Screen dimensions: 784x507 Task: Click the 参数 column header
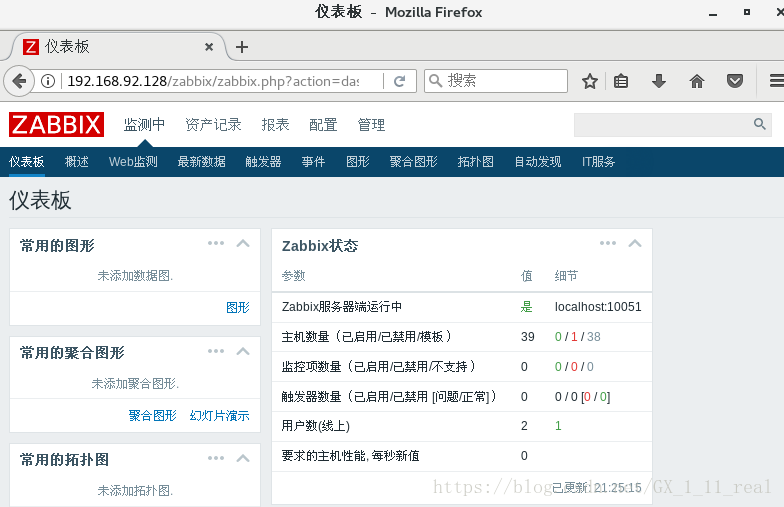294,276
